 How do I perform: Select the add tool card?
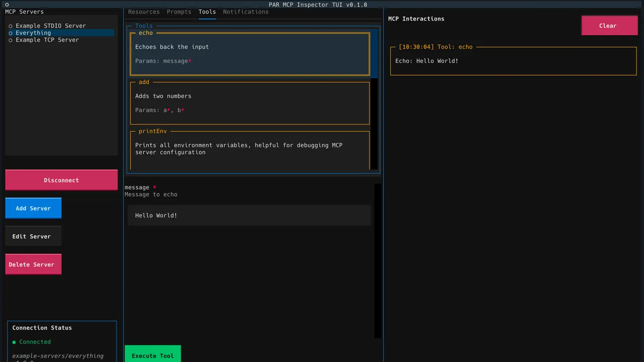coord(250,103)
